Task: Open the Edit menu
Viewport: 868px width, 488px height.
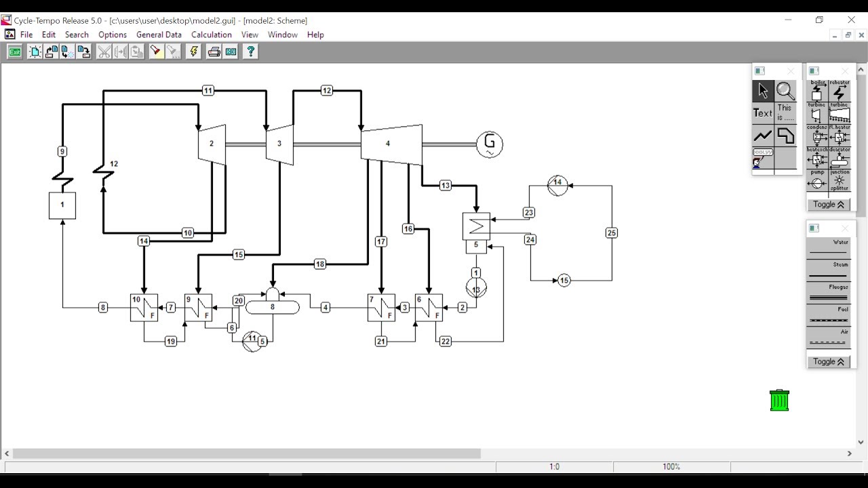Action: click(49, 35)
